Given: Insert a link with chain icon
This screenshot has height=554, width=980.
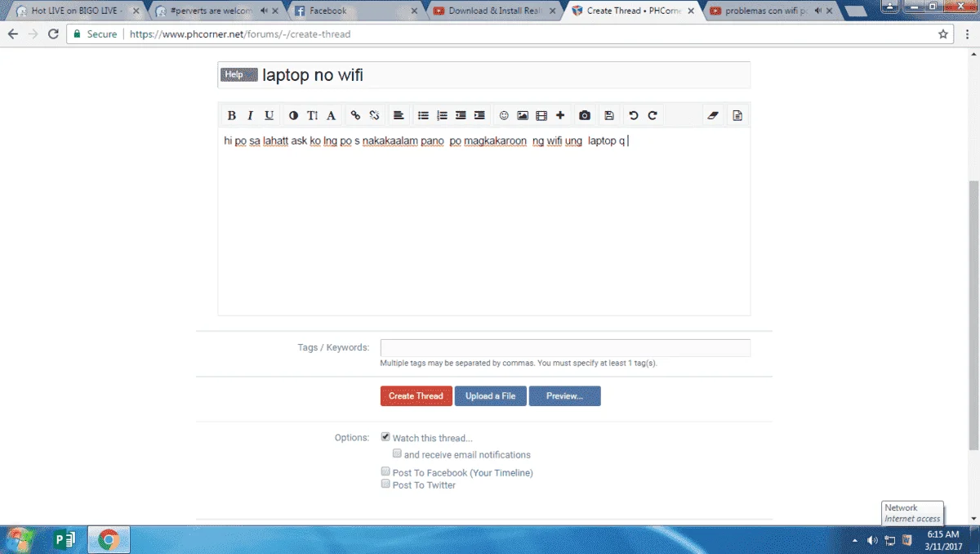Looking at the screenshot, I should tap(355, 115).
